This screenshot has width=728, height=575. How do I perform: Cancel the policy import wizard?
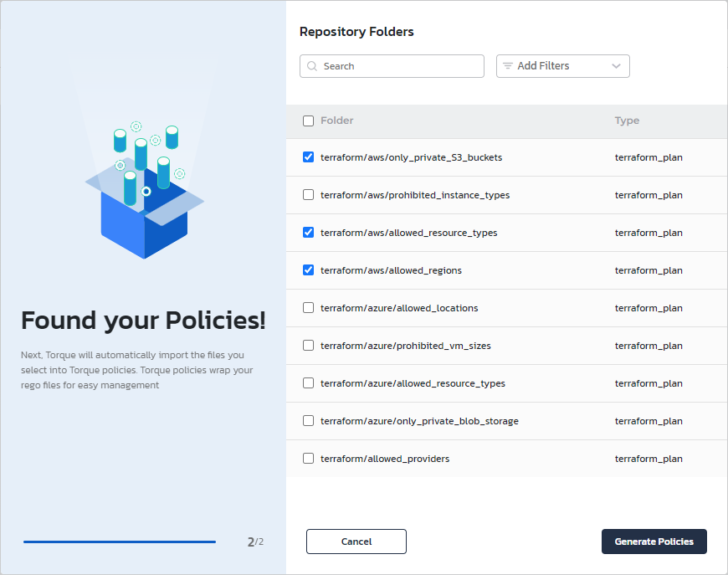356,542
